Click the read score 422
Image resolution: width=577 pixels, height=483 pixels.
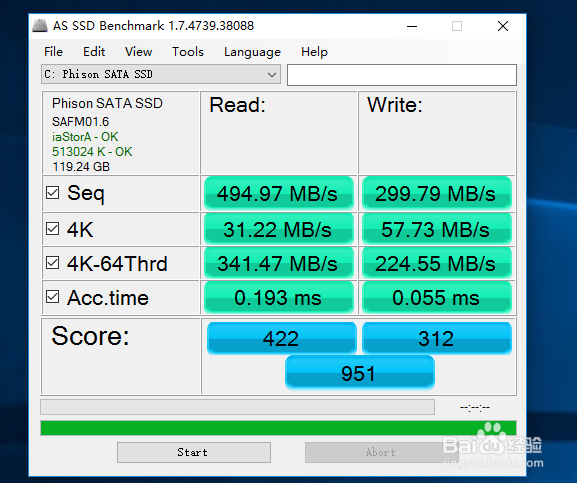[282, 338]
